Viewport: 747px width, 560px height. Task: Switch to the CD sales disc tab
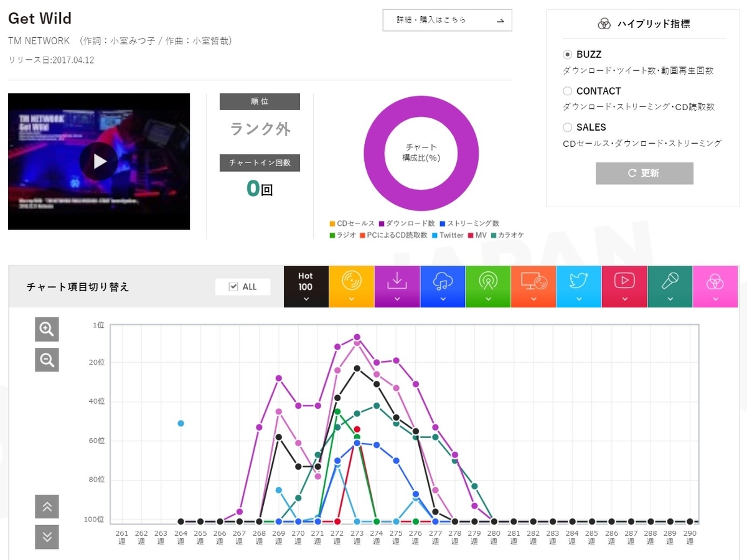click(x=352, y=286)
